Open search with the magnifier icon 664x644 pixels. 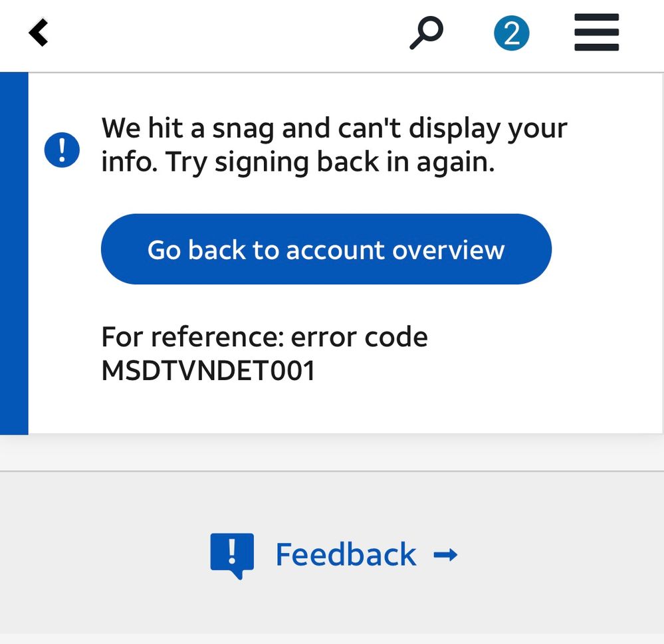point(426,33)
